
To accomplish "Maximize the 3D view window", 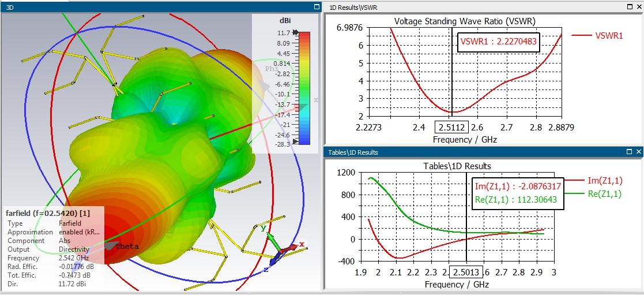I will [317, 6].
